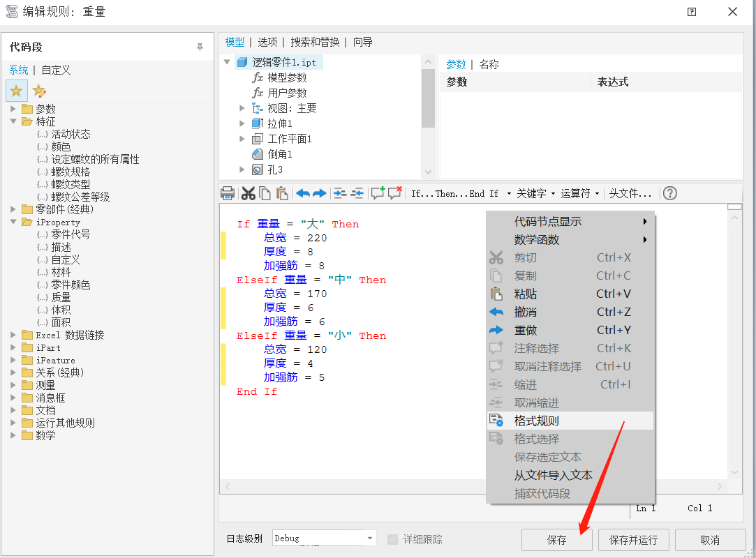Click the undo arrow in toolbar
756x558 pixels.
pos(303,194)
